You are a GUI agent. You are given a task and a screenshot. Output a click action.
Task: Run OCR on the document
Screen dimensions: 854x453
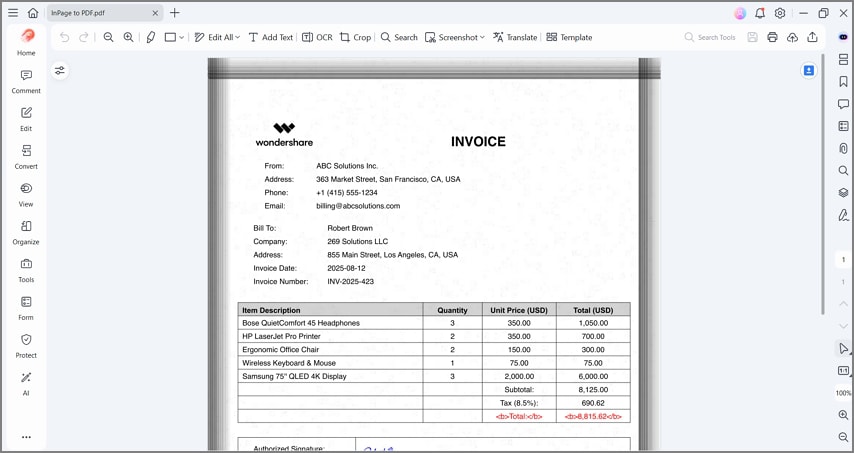(317, 37)
